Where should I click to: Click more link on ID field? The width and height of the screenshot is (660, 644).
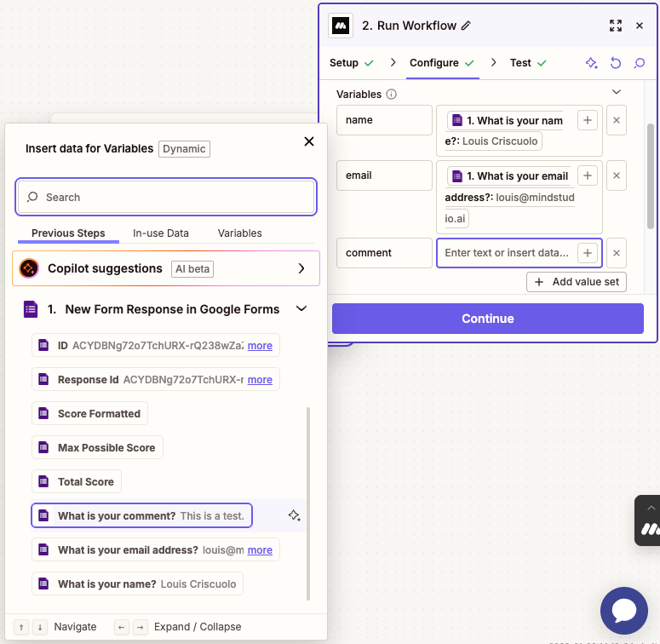260,346
